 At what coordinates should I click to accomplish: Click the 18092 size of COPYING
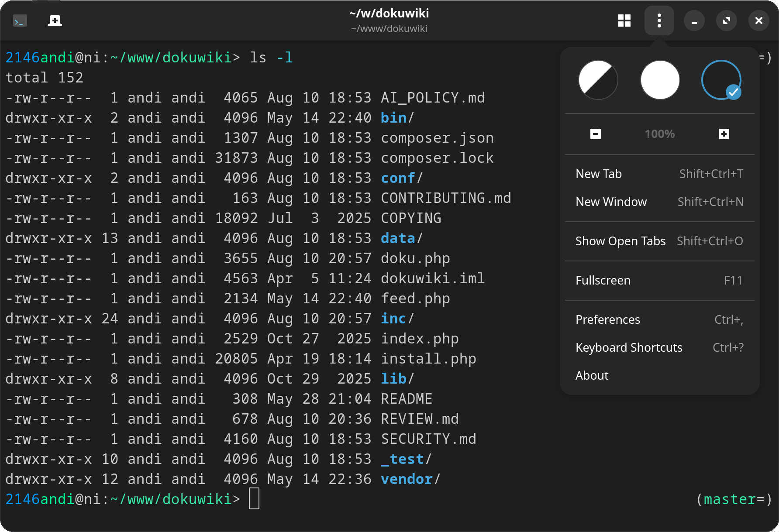[236, 218]
